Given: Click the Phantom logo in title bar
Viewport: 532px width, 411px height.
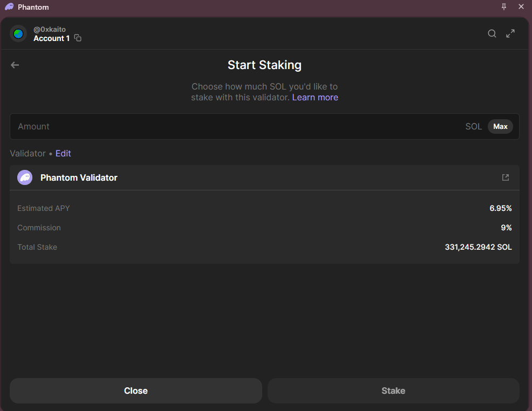Looking at the screenshot, I should pyautogui.click(x=9, y=7).
